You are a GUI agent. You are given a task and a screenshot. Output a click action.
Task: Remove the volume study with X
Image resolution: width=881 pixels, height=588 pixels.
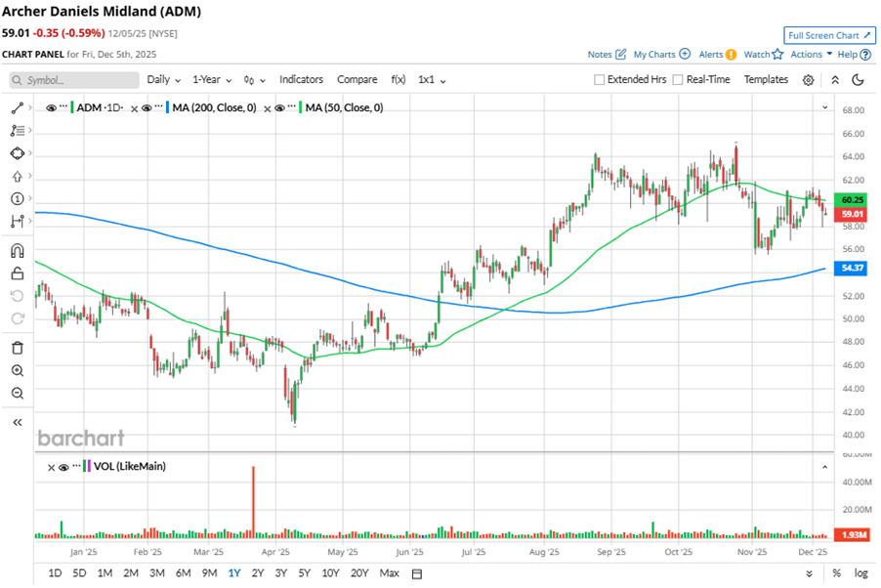51,467
